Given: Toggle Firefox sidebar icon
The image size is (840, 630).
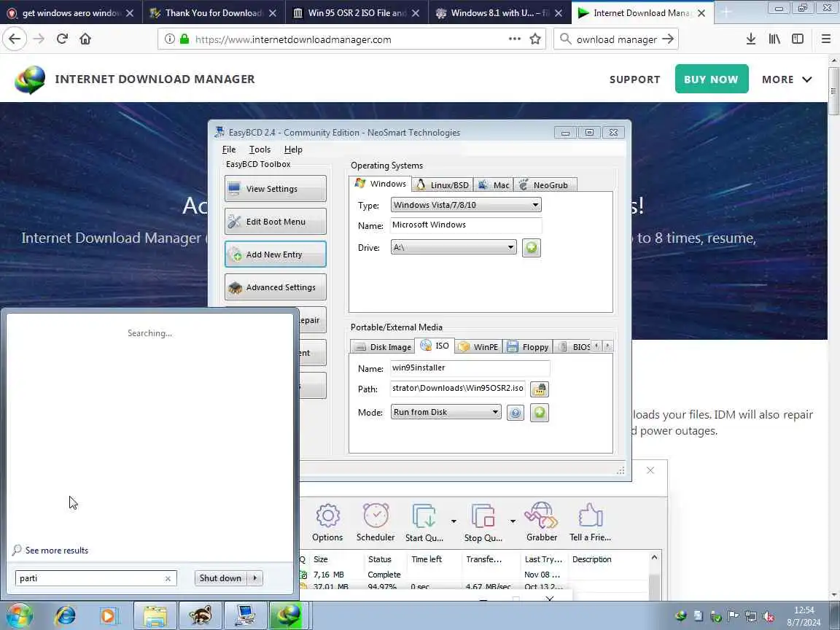Looking at the screenshot, I should pos(798,39).
